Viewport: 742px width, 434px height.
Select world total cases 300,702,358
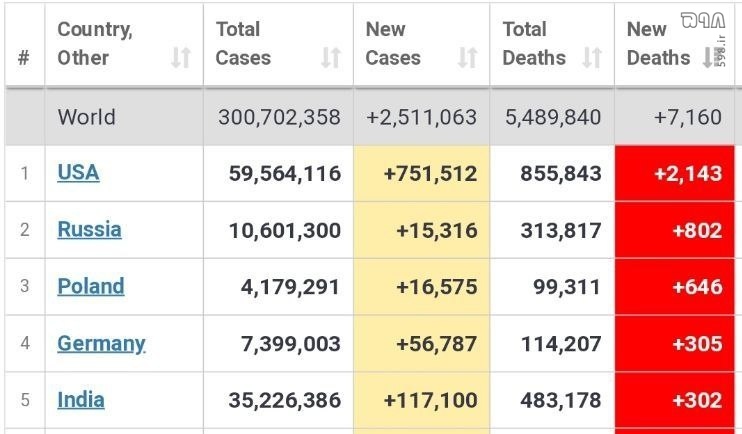pos(279,117)
